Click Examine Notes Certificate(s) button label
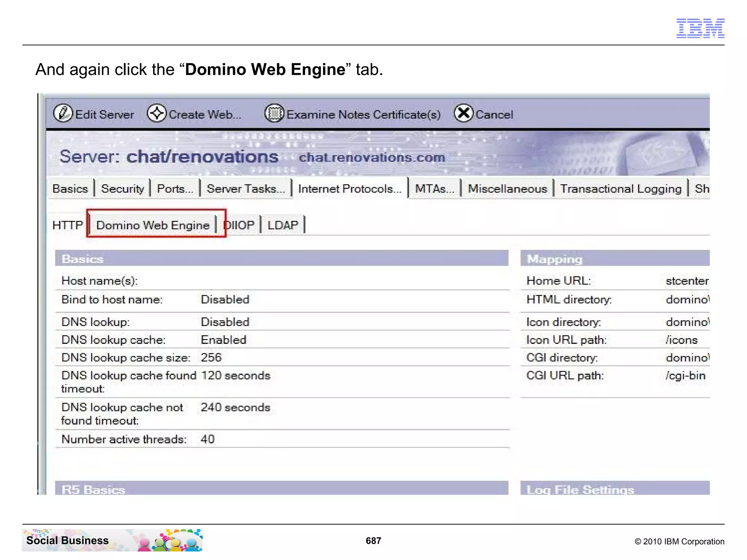Screen dimensions: 747x560 coord(364,114)
